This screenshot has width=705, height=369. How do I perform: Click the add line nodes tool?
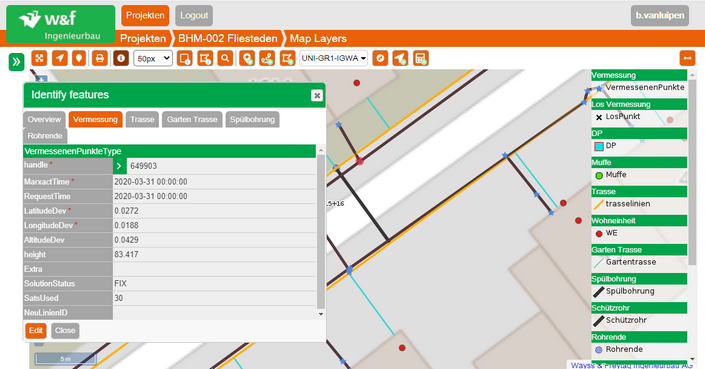[x=267, y=58]
